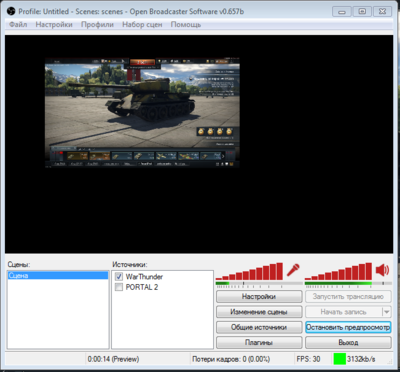Expand the Начать запись dropdown arrow

coord(386,312)
